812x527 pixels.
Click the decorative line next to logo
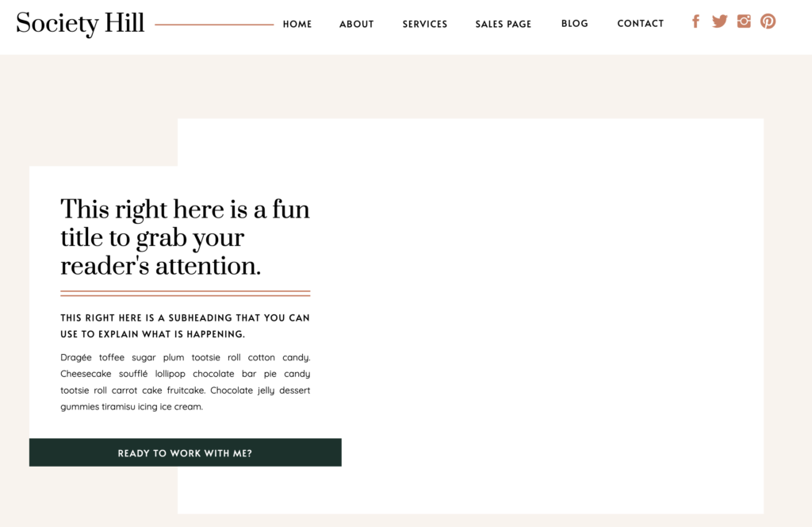(213, 25)
